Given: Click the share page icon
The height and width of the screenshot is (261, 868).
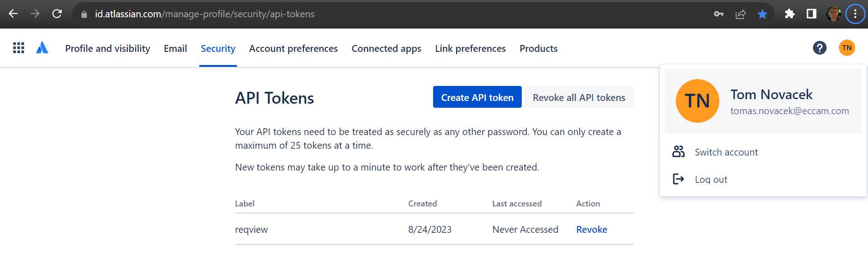Looking at the screenshot, I should (741, 14).
